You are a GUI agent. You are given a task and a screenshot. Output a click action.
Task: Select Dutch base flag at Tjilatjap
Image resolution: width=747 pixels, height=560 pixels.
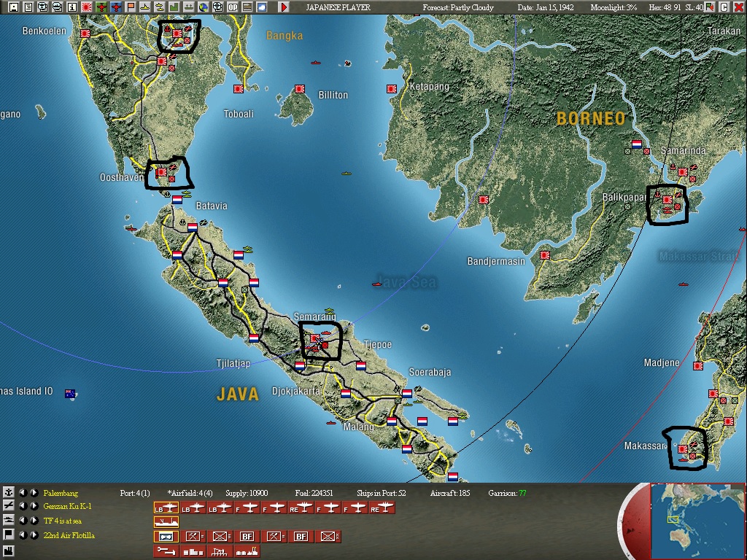pos(254,338)
